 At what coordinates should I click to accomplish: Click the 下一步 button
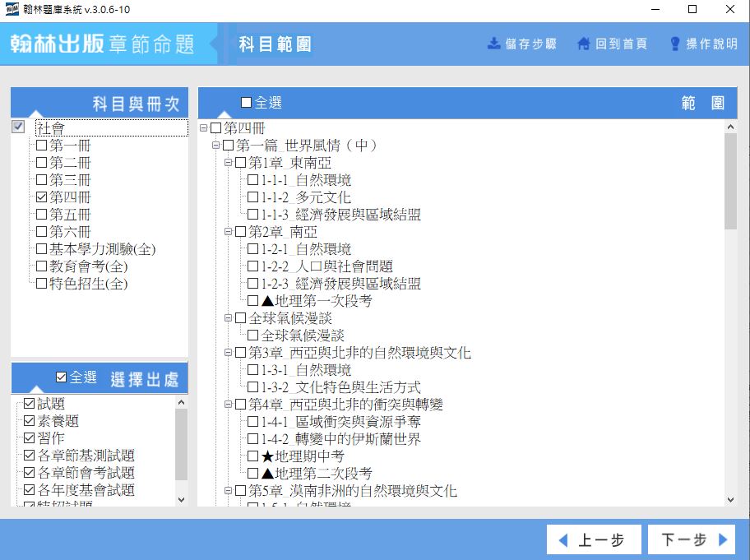click(691, 539)
